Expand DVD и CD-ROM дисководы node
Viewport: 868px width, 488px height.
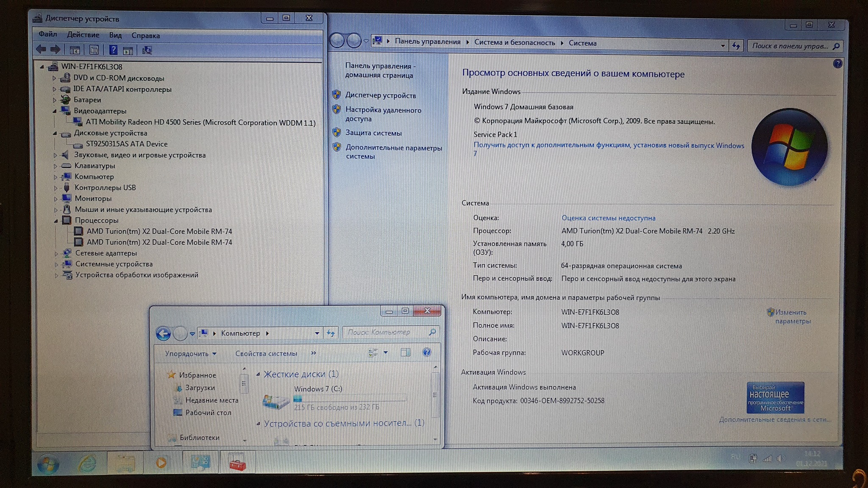click(54, 78)
